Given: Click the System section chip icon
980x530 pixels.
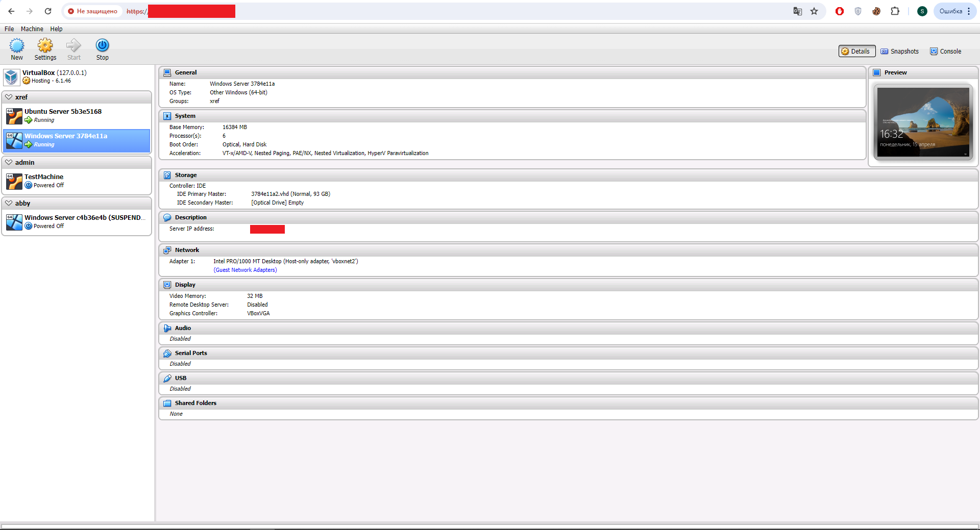Looking at the screenshot, I should (167, 116).
